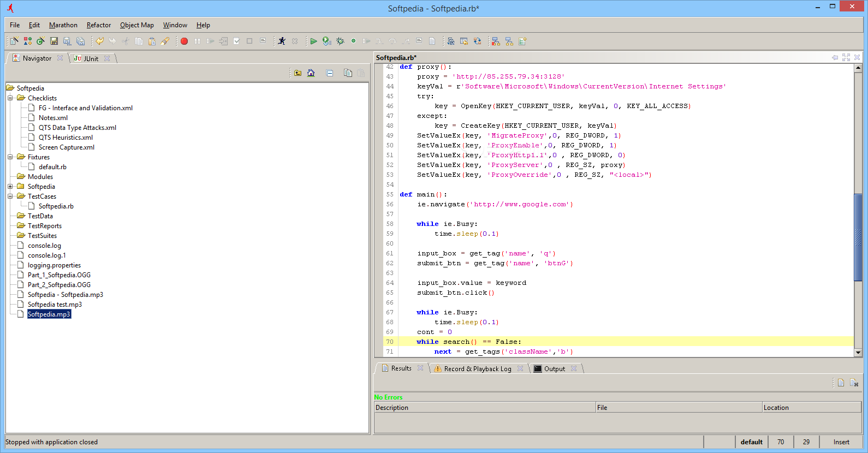Viewport: 868px width, 453px height.
Task: Go up a folder in Navigator toolbar
Action: [298, 73]
